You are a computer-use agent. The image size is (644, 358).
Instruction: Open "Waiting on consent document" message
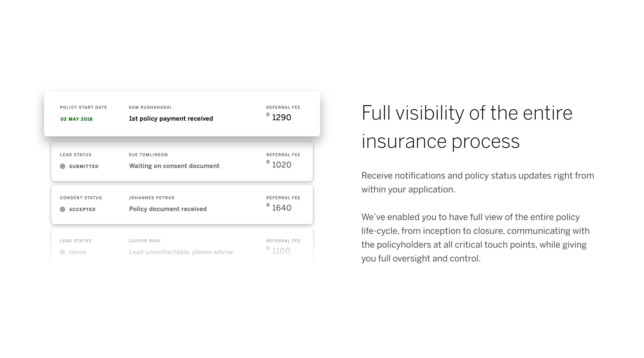(174, 166)
